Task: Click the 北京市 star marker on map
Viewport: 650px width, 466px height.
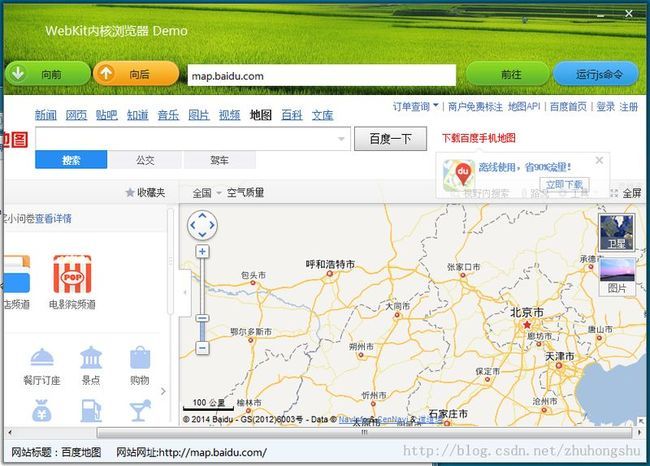Action: (527, 325)
